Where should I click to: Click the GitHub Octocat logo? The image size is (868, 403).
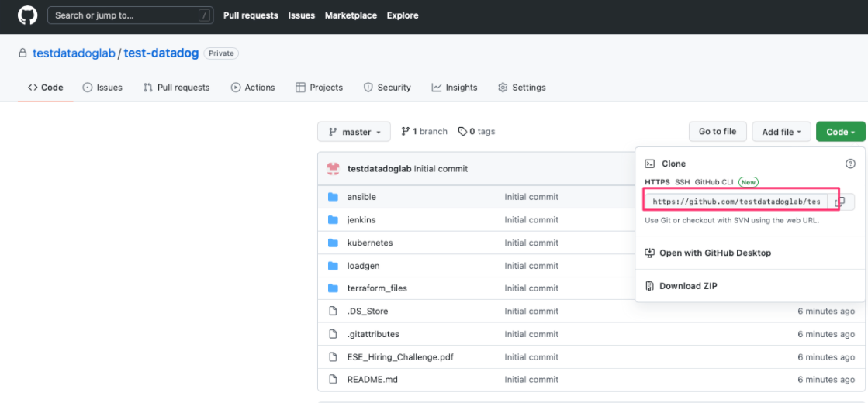(x=27, y=15)
